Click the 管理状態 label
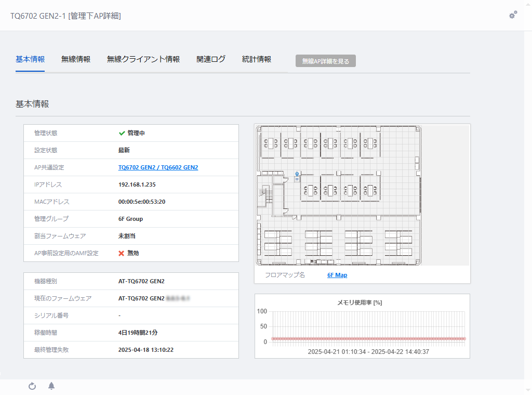Viewport: 532px width, 395px height. pyautogui.click(x=46, y=133)
